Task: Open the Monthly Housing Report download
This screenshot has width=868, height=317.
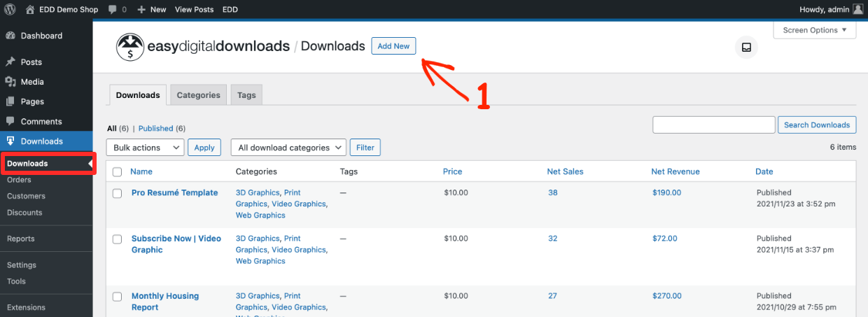Action: tap(165, 302)
